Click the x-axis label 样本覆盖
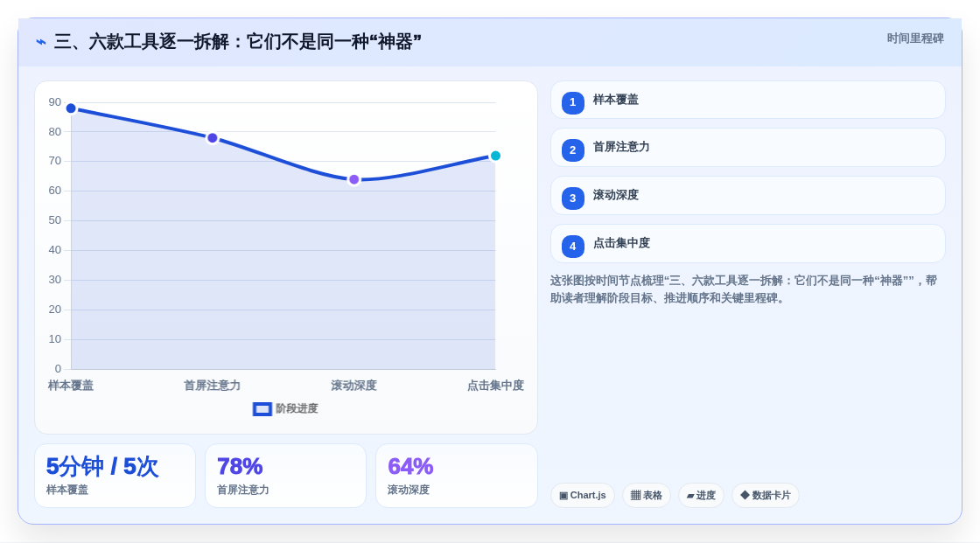Viewport: 980px width, 543px height. click(71, 386)
